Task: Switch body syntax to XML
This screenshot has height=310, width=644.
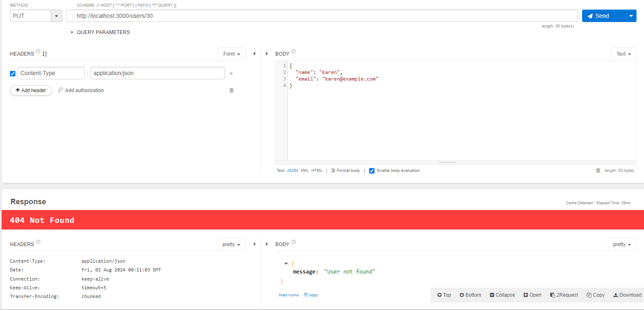Action: pos(305,171)
